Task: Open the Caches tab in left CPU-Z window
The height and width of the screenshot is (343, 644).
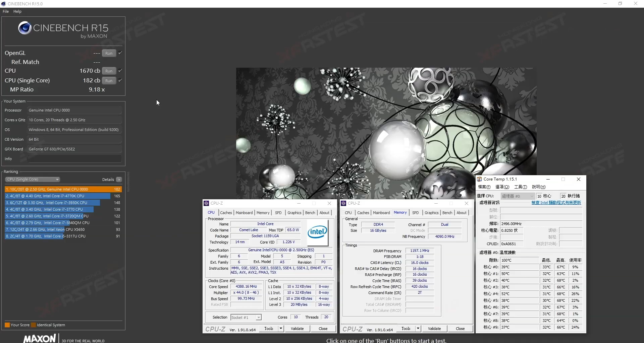Action: click(x=226, y=213)
